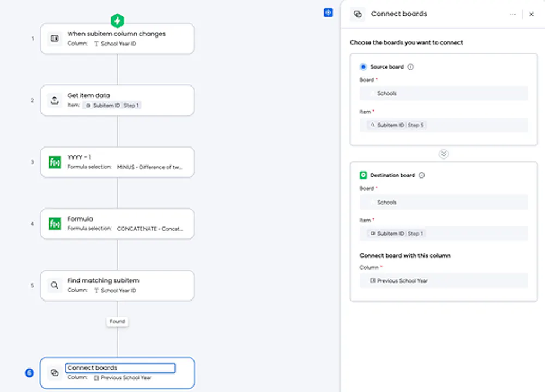Click the blue target icon beside panel

click(x=328, y=13)
